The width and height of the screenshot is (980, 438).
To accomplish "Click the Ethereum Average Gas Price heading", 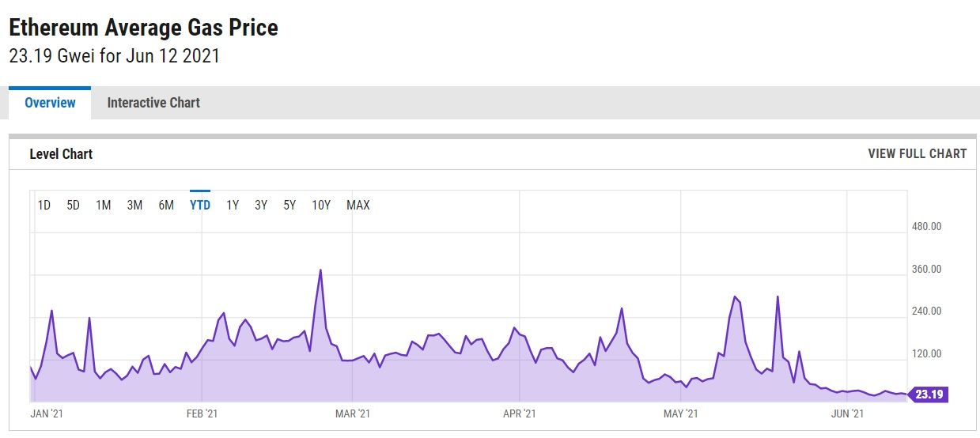I will (143, 28).
